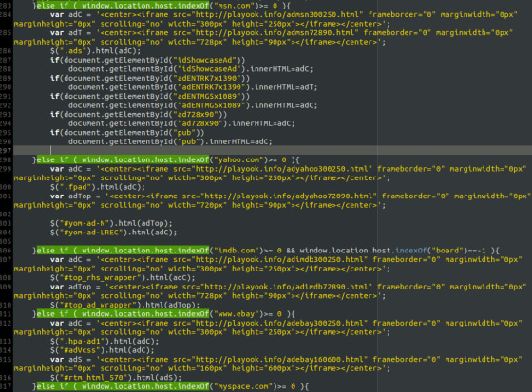Click the $("#top_rhs_wrapper").html(adC); statement
Screen dimensions: 532x392
tap(123, 278)
